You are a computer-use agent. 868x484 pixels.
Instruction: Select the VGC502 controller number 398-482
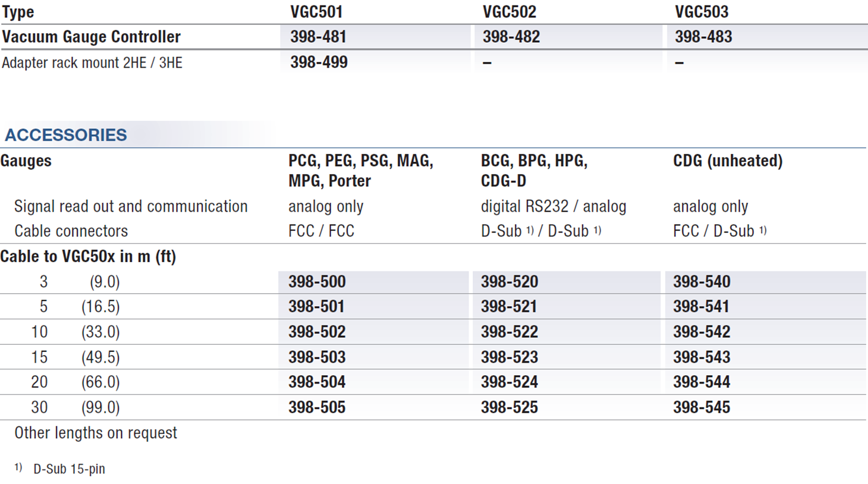(x=511, y=37)
